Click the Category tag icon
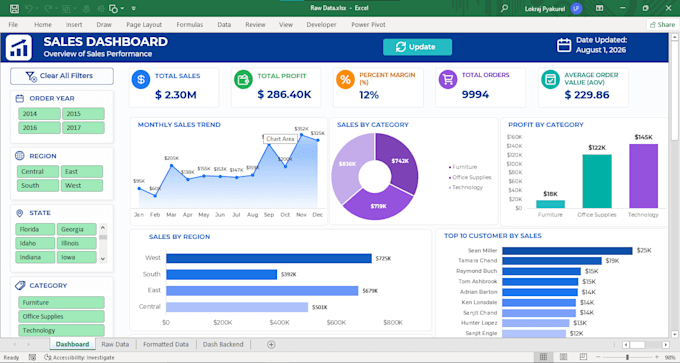 pos(20,285)
